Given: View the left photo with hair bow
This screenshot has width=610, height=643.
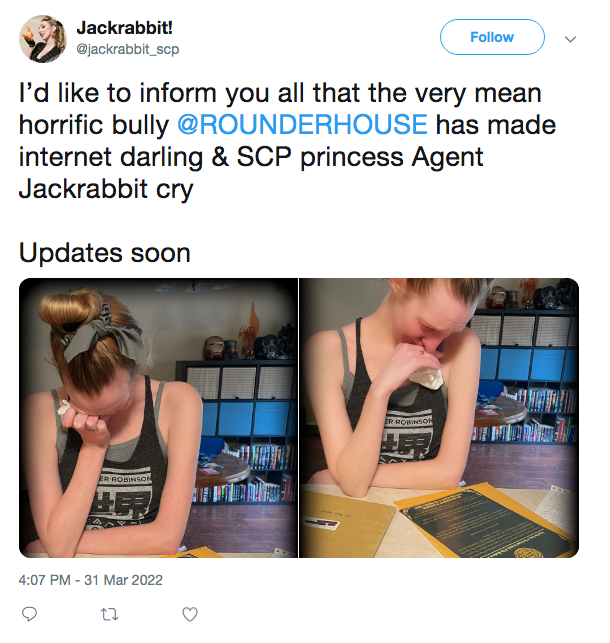Looking at the screenshot, I should 158,418.
